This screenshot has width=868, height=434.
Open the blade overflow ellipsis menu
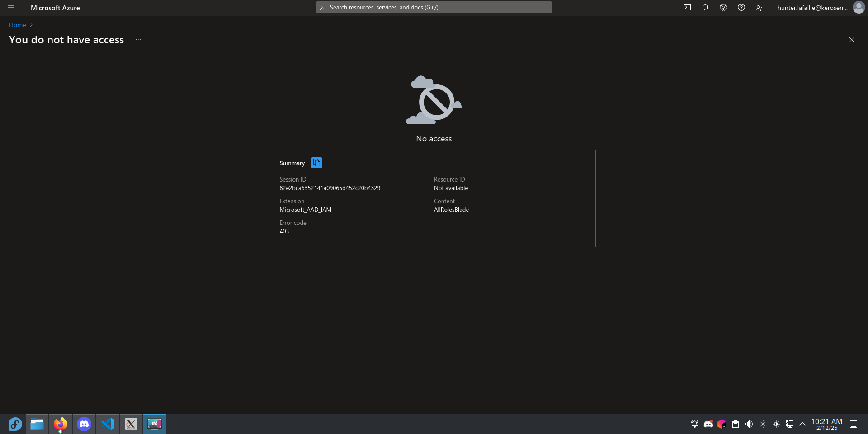[138, 40]
